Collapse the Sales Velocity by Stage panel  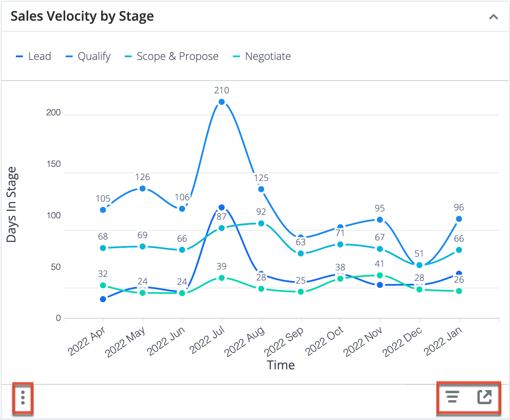click(494, 17)
